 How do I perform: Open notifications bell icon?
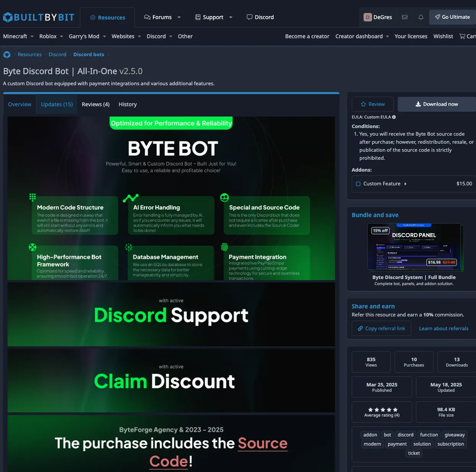(x=421, y=17)
